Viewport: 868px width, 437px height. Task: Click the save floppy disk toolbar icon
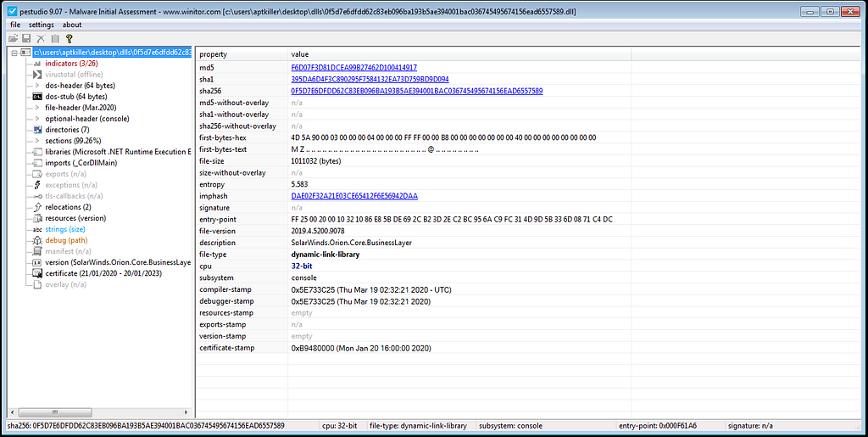click(26, 38)
